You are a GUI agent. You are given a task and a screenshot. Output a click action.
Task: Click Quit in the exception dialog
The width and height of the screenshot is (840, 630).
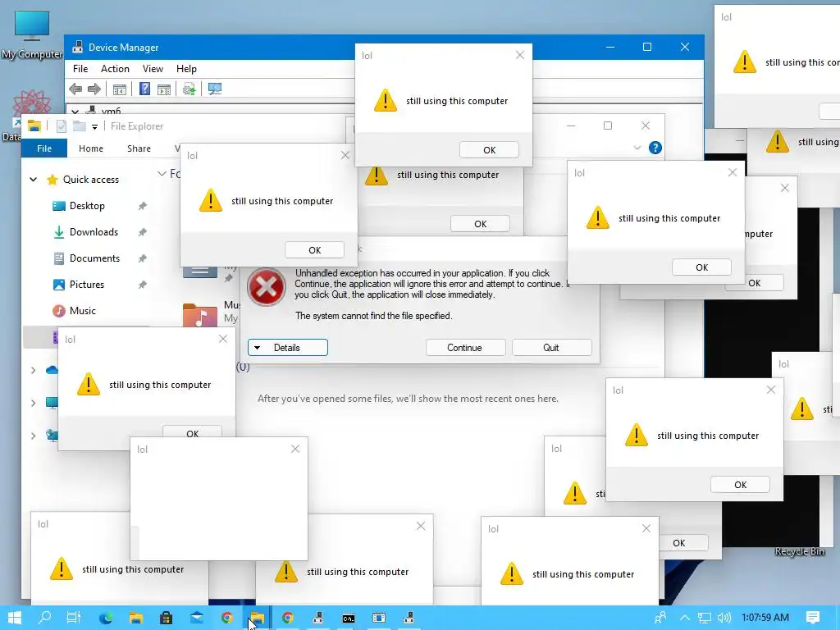point(551,348)
